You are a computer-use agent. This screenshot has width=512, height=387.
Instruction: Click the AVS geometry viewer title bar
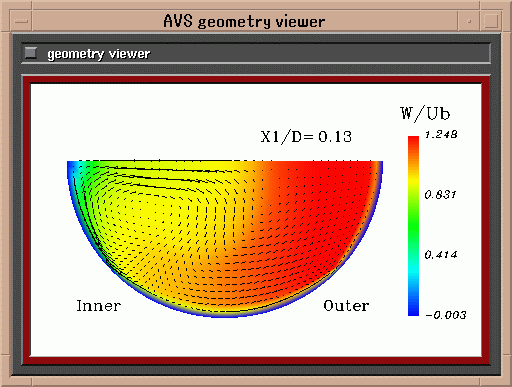coord(244,21)
